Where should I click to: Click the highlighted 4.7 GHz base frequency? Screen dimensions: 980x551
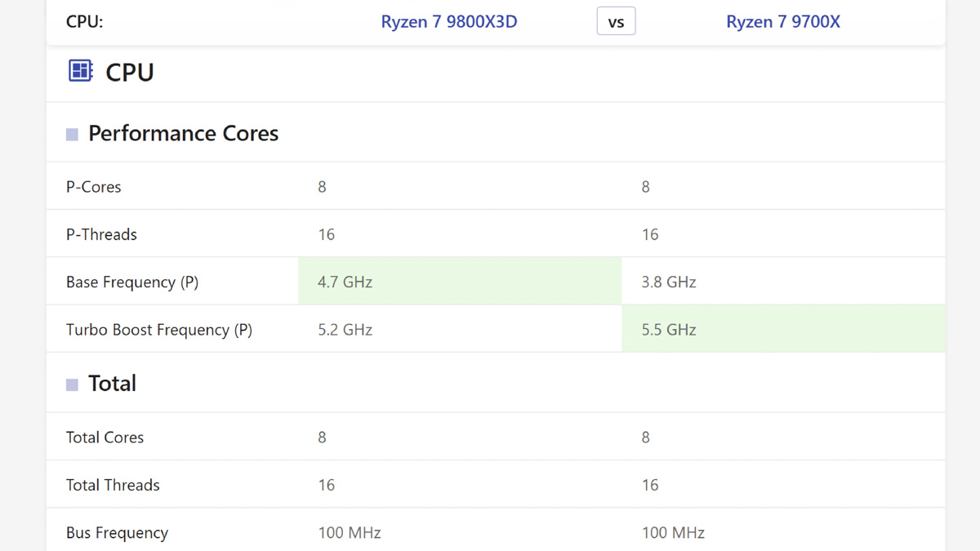pyautogui.click(x=345, y=282)
